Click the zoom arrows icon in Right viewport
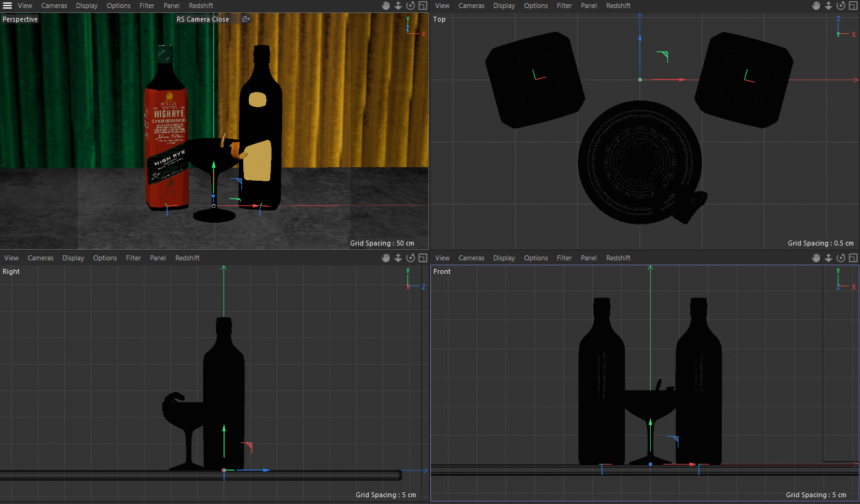 [x=398, y=258]
